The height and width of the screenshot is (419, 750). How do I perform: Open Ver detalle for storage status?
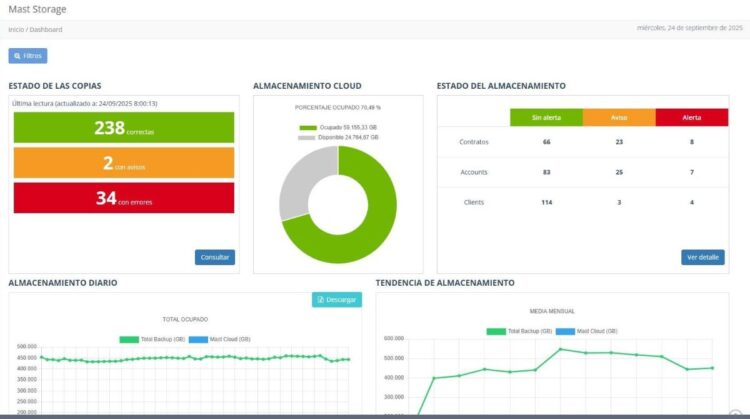click(702, 257)
